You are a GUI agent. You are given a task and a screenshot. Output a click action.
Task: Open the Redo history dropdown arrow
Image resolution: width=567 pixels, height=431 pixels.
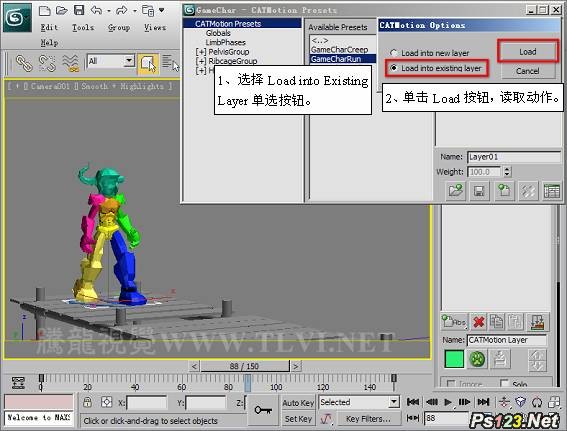(135, 11)
